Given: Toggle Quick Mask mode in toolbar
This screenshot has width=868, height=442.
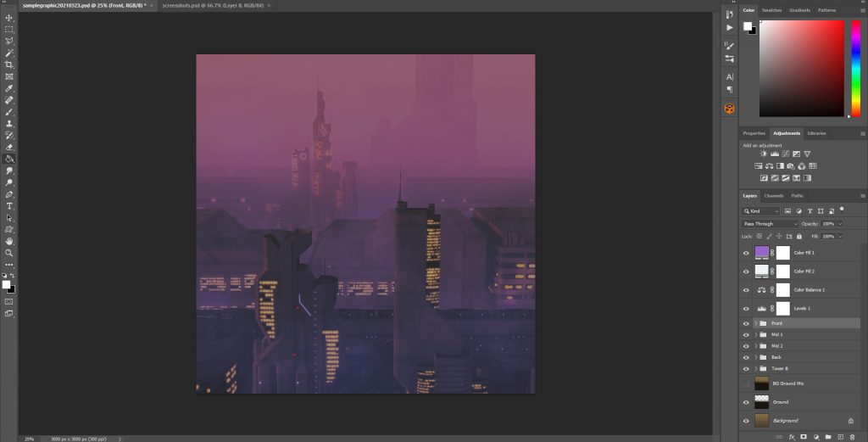Looking at the screenshot, I should [x=8, y=302].
